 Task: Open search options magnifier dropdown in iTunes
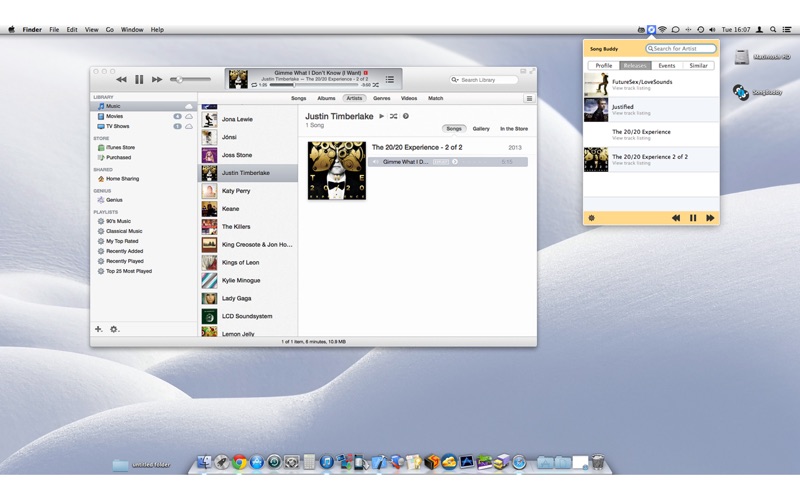click(455, 80)
